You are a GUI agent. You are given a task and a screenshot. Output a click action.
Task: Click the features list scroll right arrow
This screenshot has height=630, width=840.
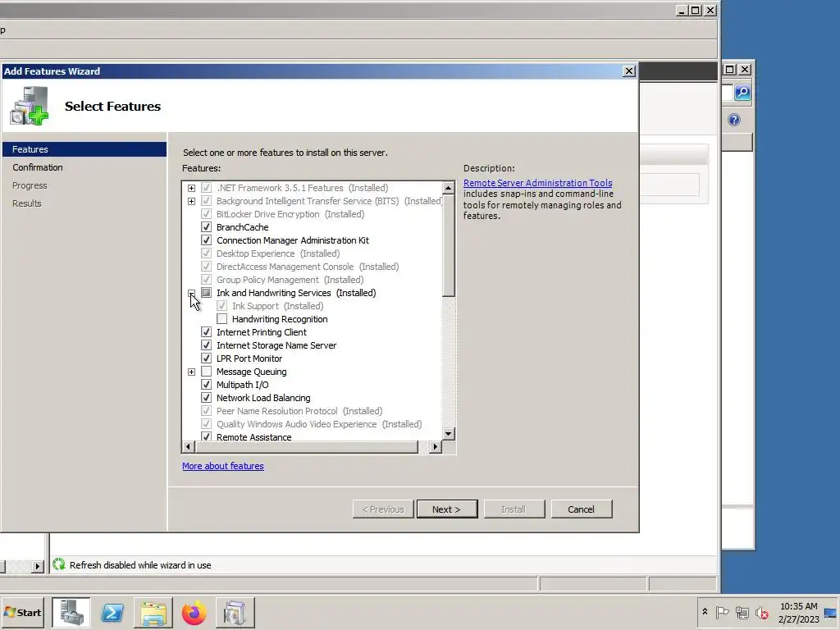[x=435, y=446]
